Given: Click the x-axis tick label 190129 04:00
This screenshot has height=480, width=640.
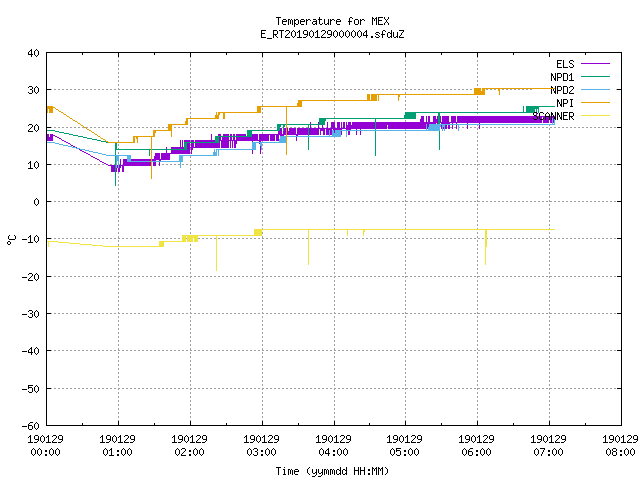Looking at the screenshot, I should click(333, 445).
